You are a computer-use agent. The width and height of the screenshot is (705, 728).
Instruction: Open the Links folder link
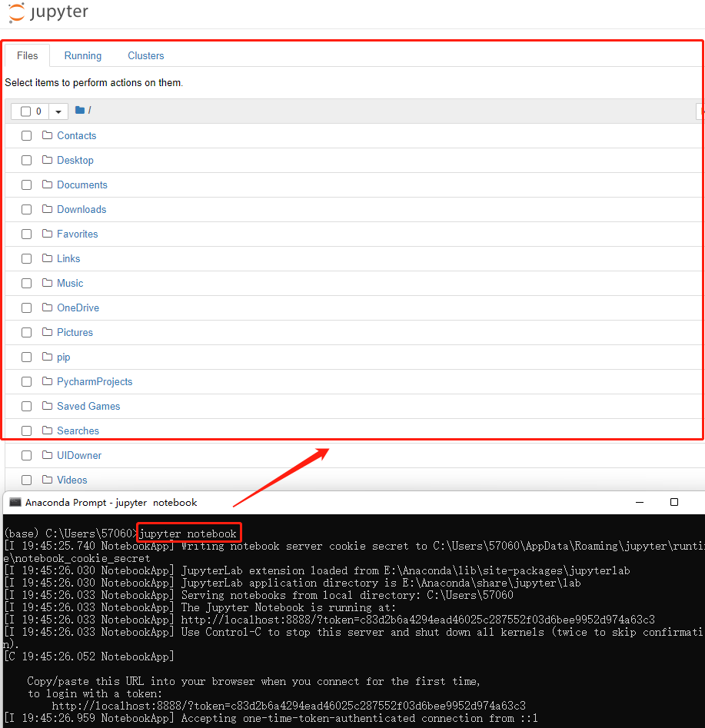[68, 258]
